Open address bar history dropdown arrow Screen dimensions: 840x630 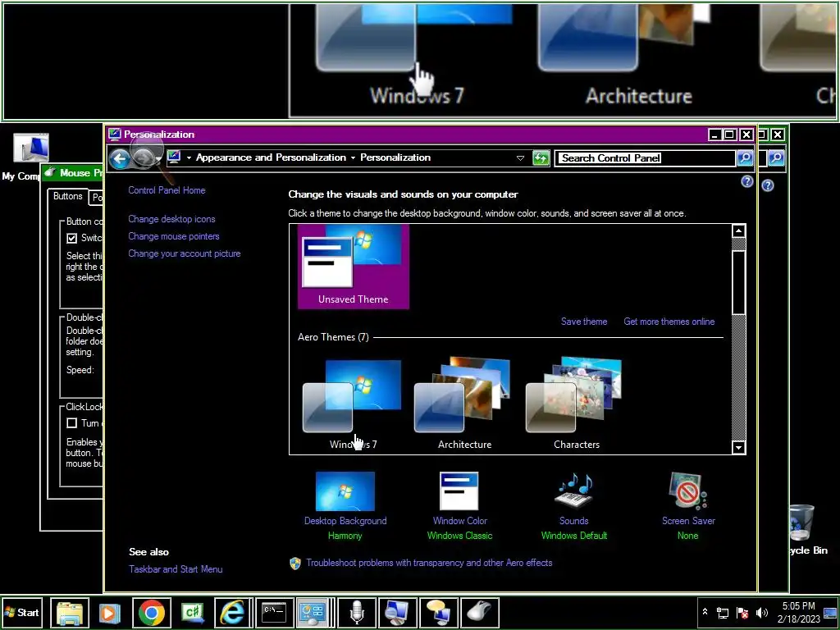click(520, 158)
